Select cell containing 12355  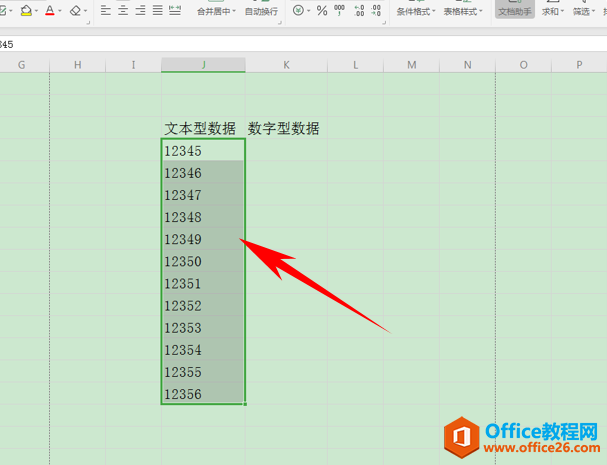[x=203, y=371]
